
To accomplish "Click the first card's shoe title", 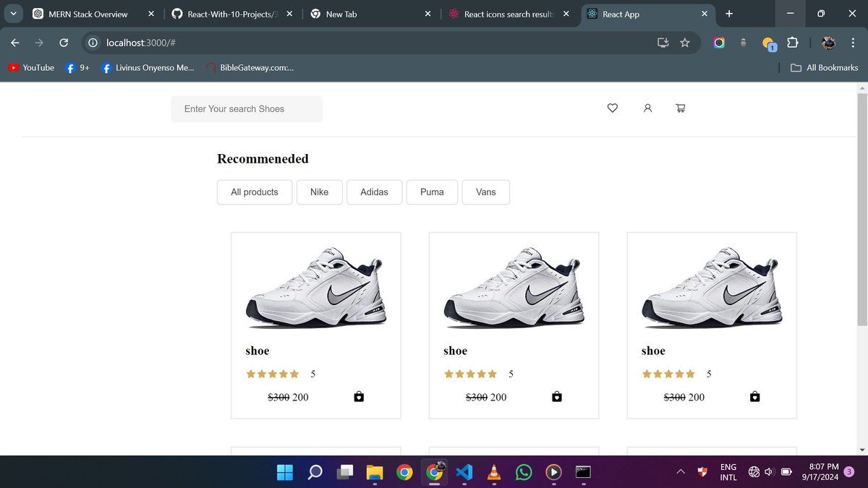I will (x=257, y=351).
